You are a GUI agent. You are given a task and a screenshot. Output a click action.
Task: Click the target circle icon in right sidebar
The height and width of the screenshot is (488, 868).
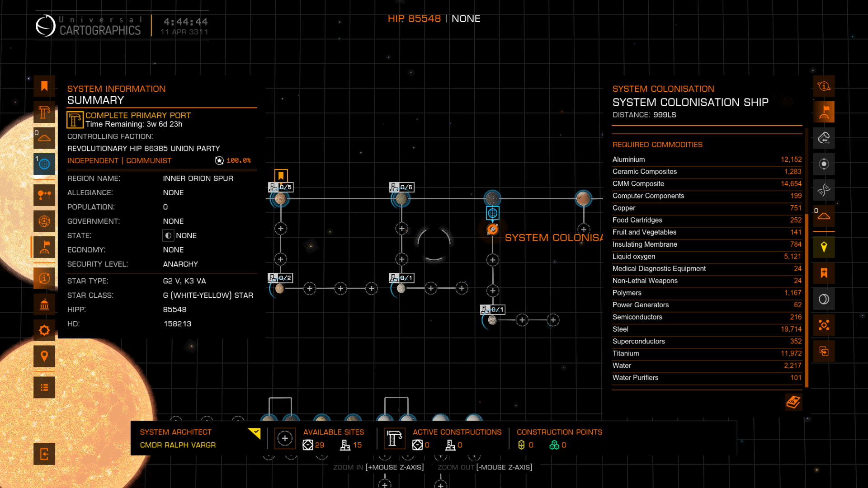point(824,164)
